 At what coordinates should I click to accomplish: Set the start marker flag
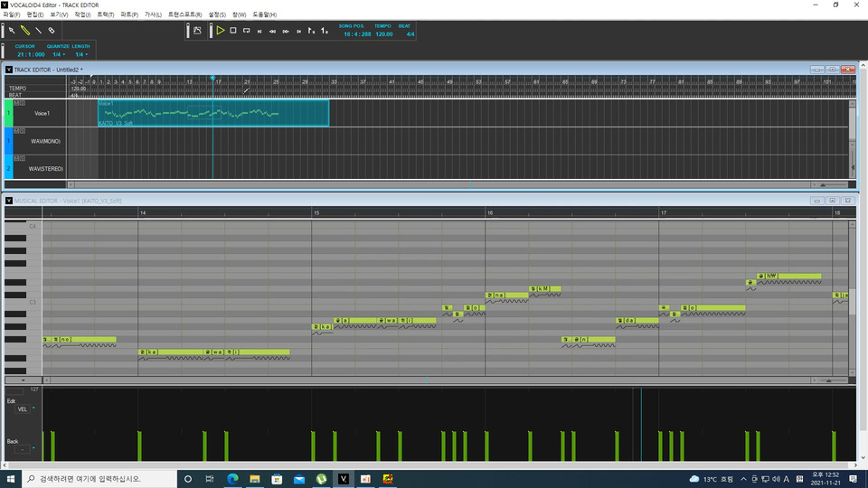(312, 31)
